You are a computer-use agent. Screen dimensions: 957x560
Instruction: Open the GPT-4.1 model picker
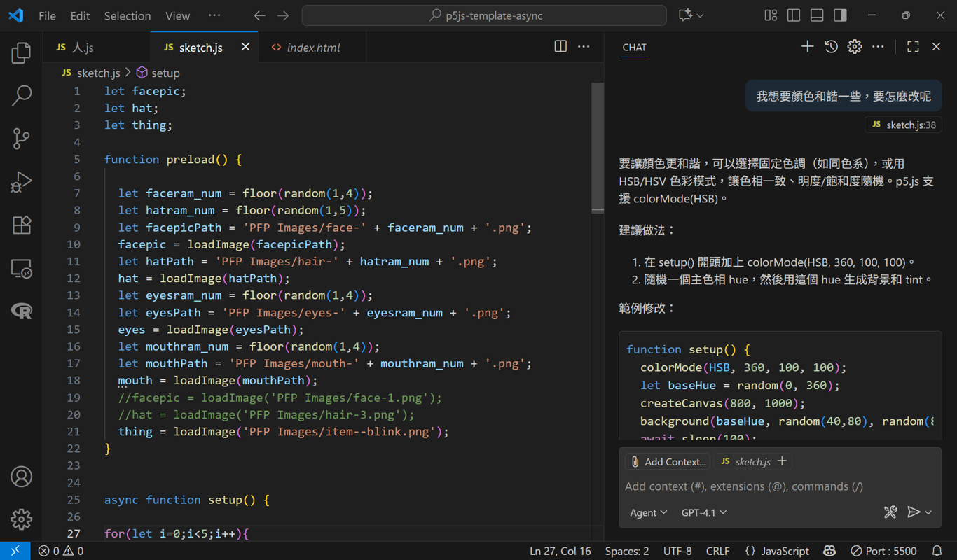pos(703,512)
